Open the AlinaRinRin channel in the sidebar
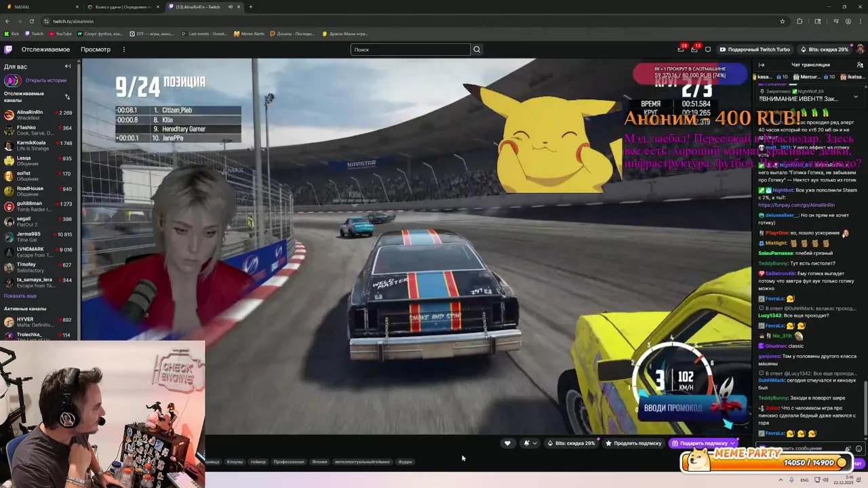This screenshot has width=868, height=488. (x=39, y=115)
